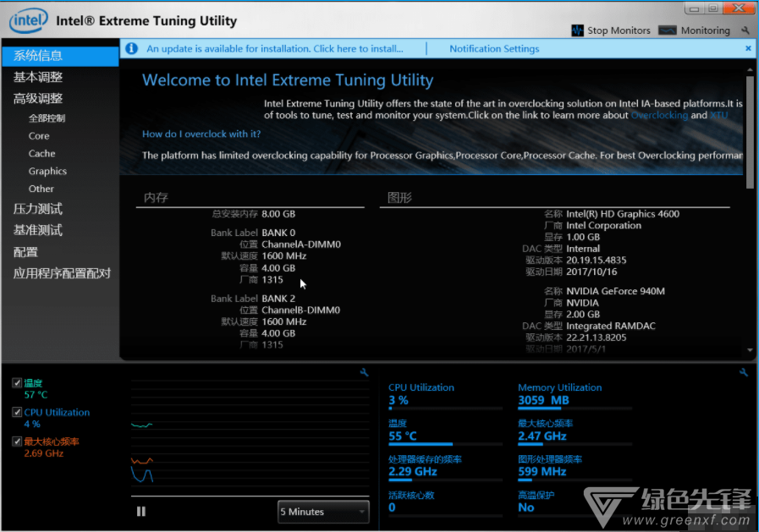Image resolution: width=759 pixels, height=532 pixels.
Task: Select Graphics tuning sub-item
Action: click(x=47, y=171)
